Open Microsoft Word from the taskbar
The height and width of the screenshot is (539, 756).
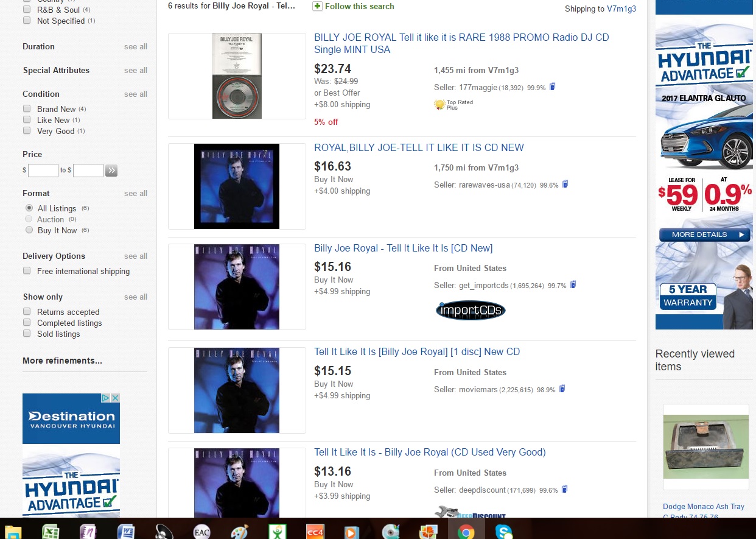pyautogui.click(x=127, y=532)
